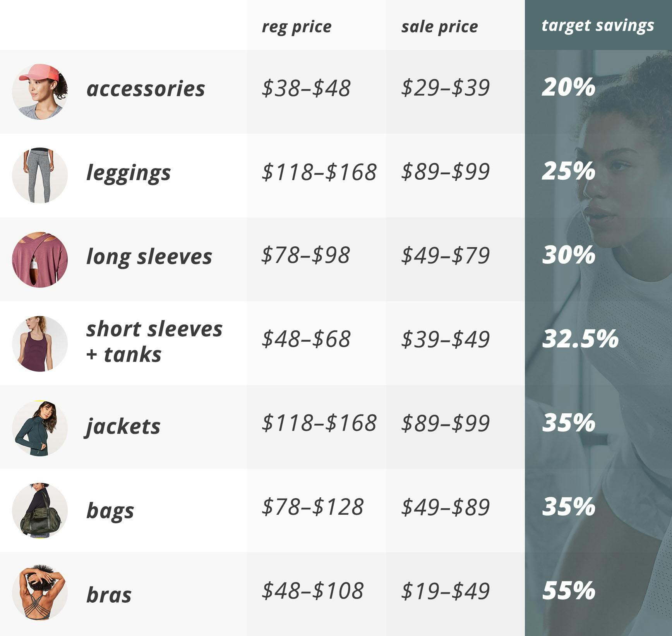Select the $48–$108 bras regular price
This screenshot has height=636, width=672.
pyautogui.click(x=312, y=591)
